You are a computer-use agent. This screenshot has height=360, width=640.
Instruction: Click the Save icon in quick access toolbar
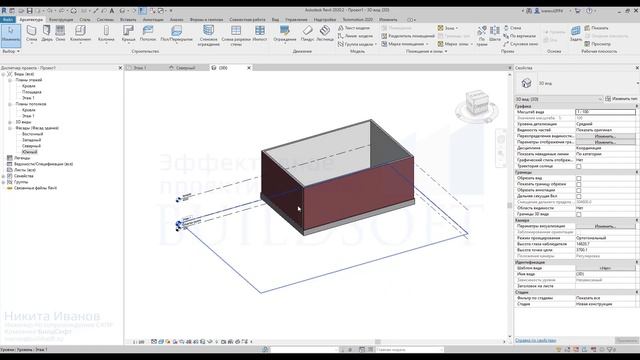click(x=29, y=11)
